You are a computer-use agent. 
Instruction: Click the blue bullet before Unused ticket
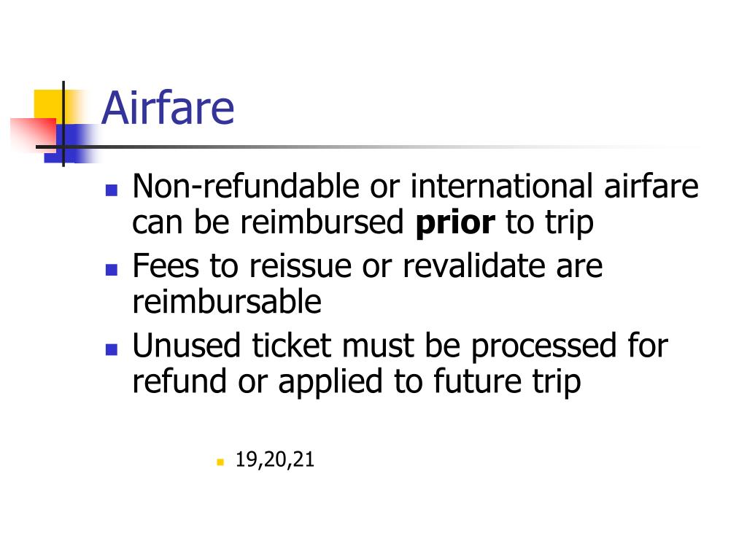click(112, 350)
